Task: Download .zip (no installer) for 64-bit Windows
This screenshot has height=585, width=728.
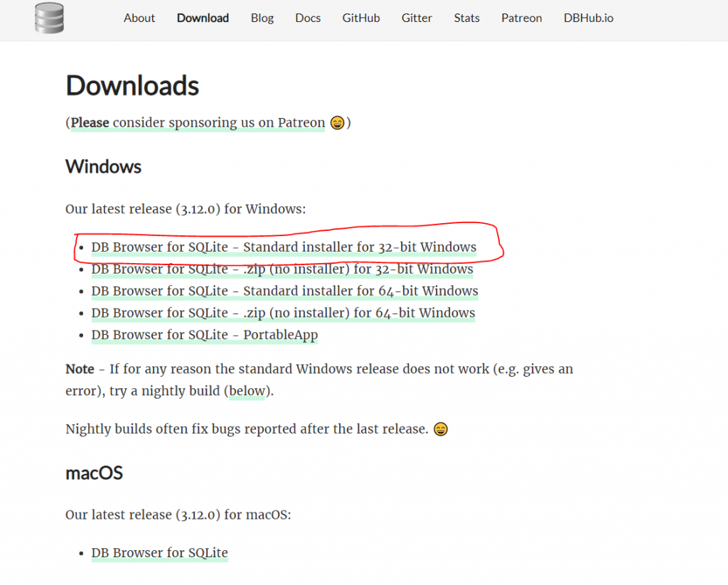Action: point(283,313)
